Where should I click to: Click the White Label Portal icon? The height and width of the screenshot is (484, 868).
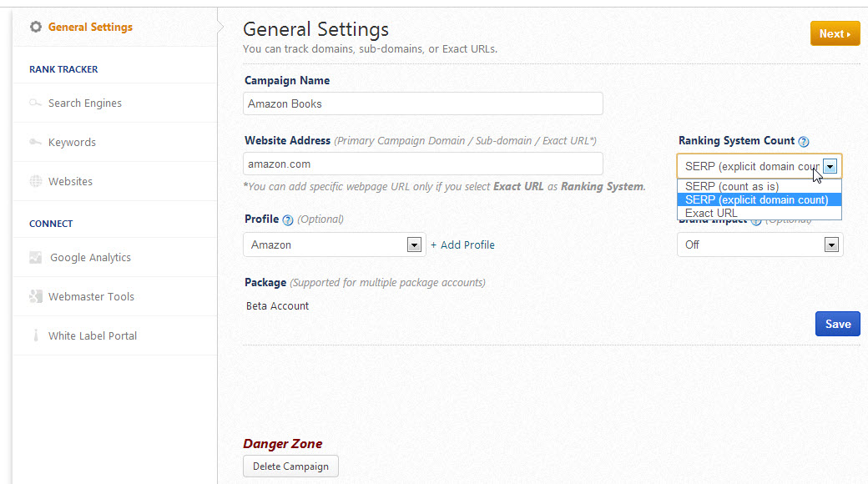click(36, 335)
